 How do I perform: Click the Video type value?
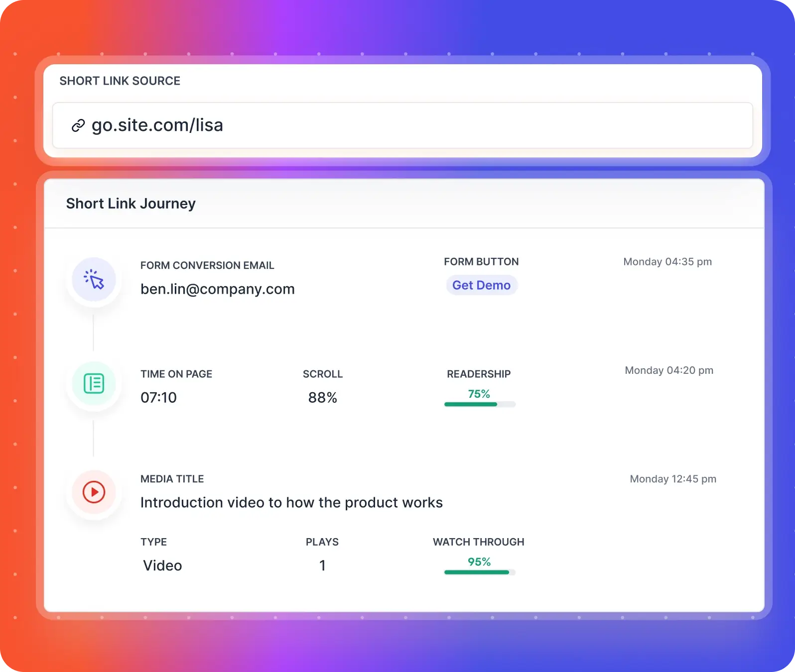tap(162, 565)
